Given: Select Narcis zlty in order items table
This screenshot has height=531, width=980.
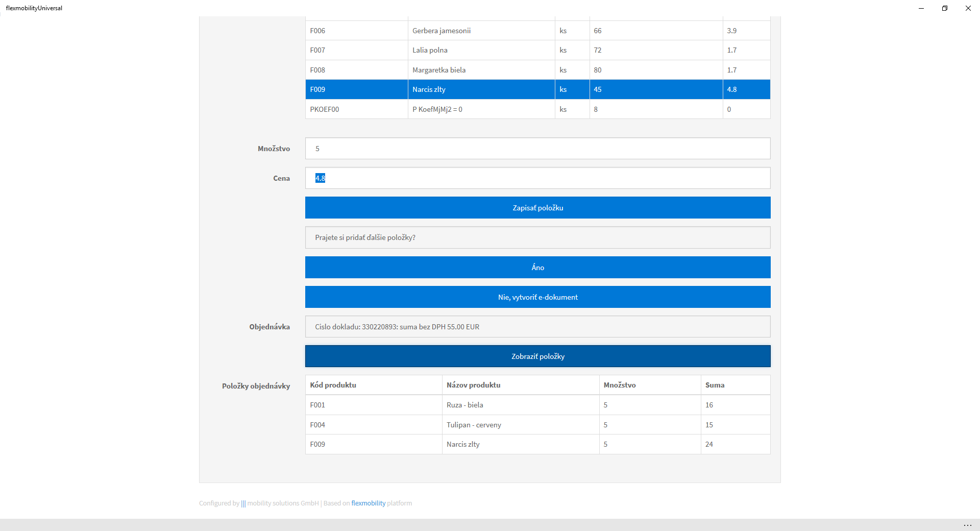Looking at the screenshot, I should (537, 444).
